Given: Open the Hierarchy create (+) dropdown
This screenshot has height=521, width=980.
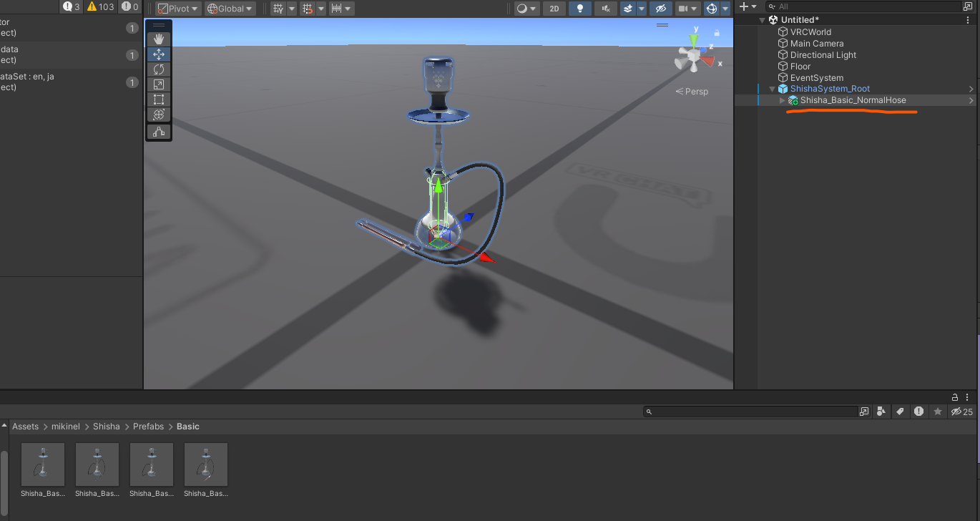Looking at the screenshot, I should 748,6.
